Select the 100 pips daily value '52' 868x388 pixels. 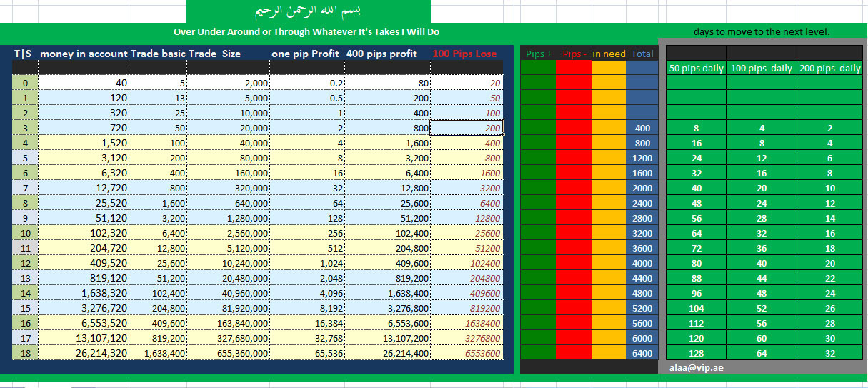point(762,308)
